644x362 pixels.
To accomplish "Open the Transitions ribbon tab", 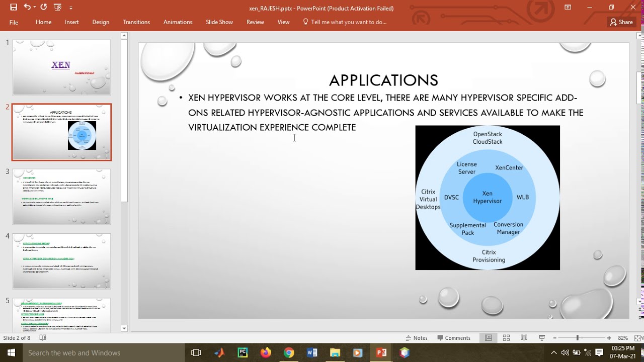I will [136, 22].
